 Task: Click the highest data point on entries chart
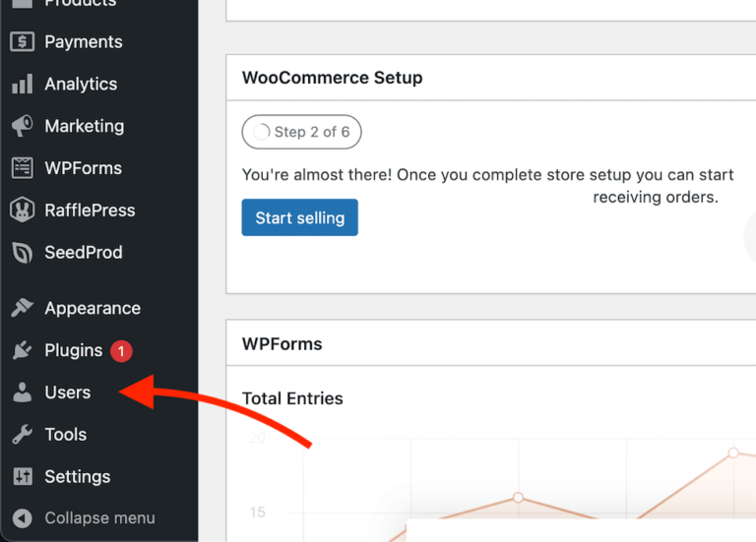coord(732,452)
